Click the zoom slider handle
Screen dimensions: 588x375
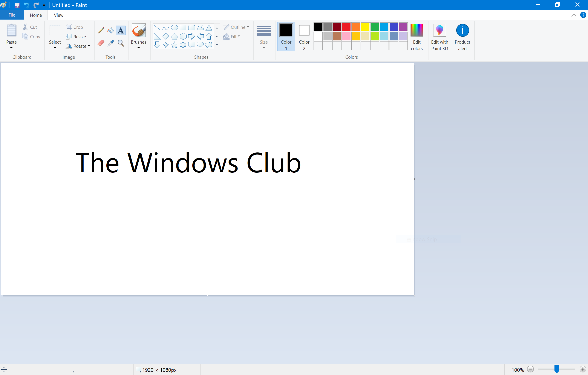coord(556,369)
